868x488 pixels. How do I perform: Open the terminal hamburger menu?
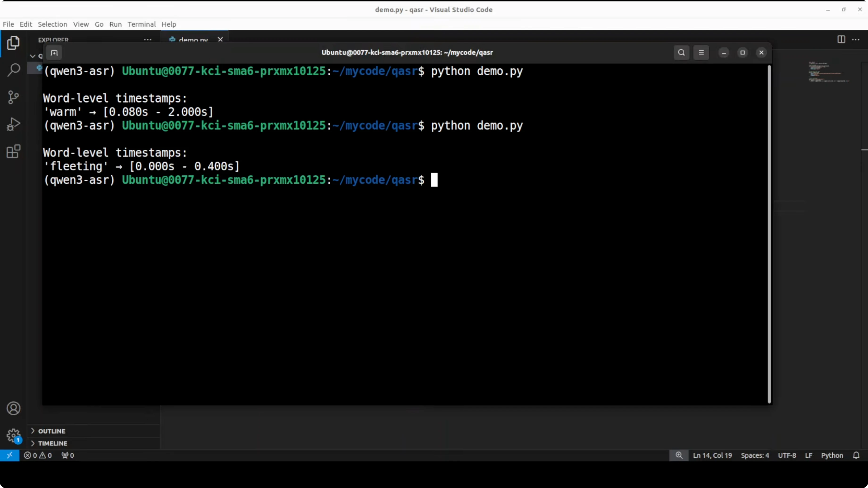(x=701, y=53)
